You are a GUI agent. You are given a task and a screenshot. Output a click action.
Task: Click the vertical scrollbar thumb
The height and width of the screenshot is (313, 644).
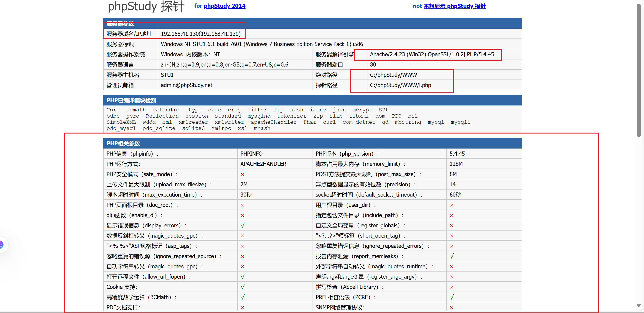[x=639, y=70]
